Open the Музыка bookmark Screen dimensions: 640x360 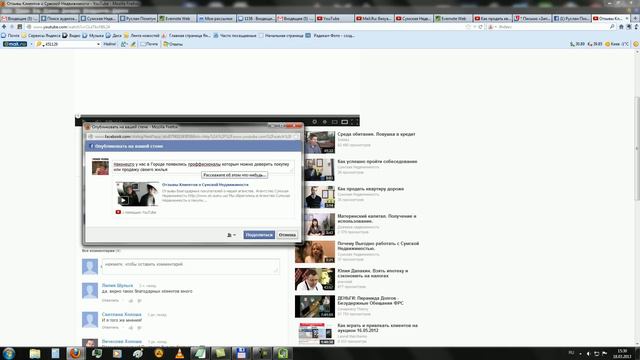93,36
